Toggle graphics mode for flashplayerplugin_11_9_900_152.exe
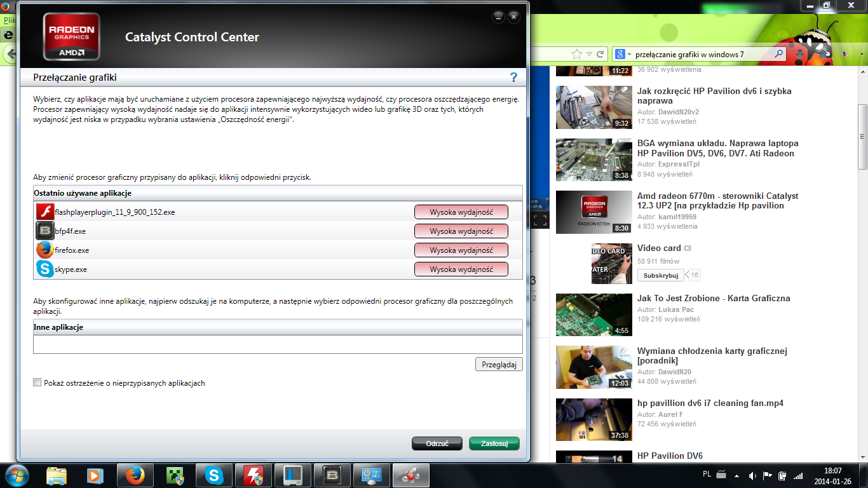Image resolution: width=868 pixels, height=488 pixels. tap(461, 212)
